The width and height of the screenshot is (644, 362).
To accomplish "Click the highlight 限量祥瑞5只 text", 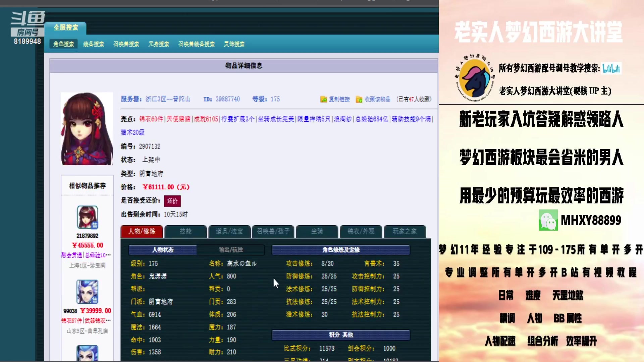I will [x=314, y=119].
